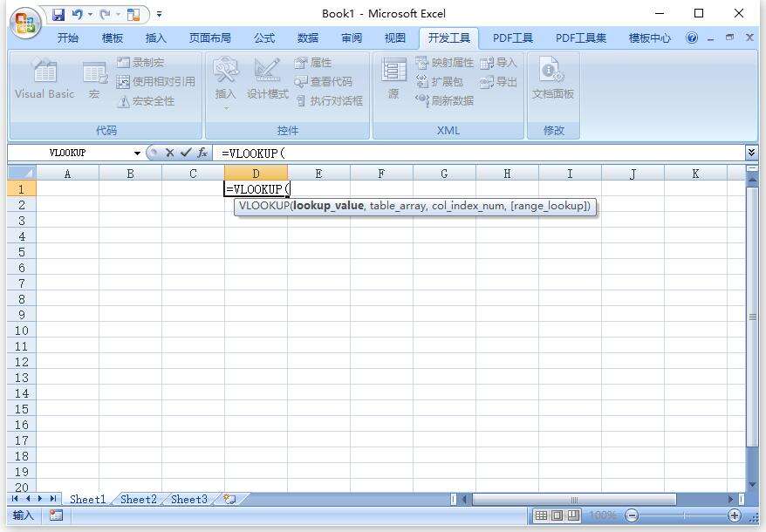Screen dimensions: 766x532
Task: Click the vertical scrollbar down arrow
Action: coord(752,484)
